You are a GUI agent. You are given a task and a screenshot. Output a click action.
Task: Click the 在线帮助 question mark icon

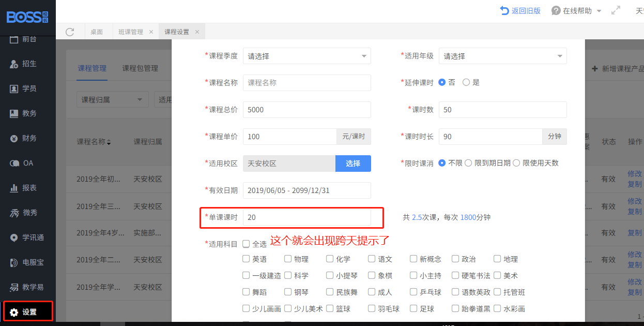(x=556, y=10)
